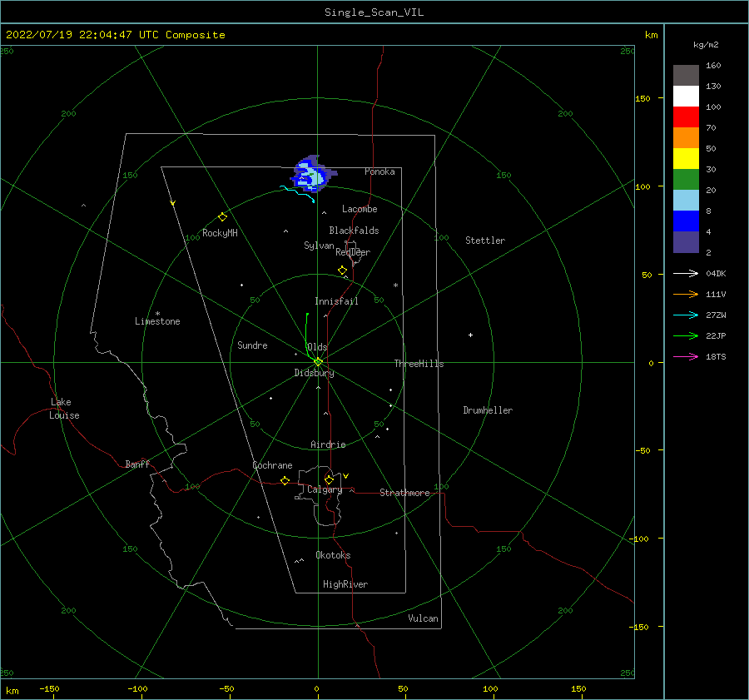Click the white 04DK track arrow in legend
749x700 pixels.
(686, 273)
